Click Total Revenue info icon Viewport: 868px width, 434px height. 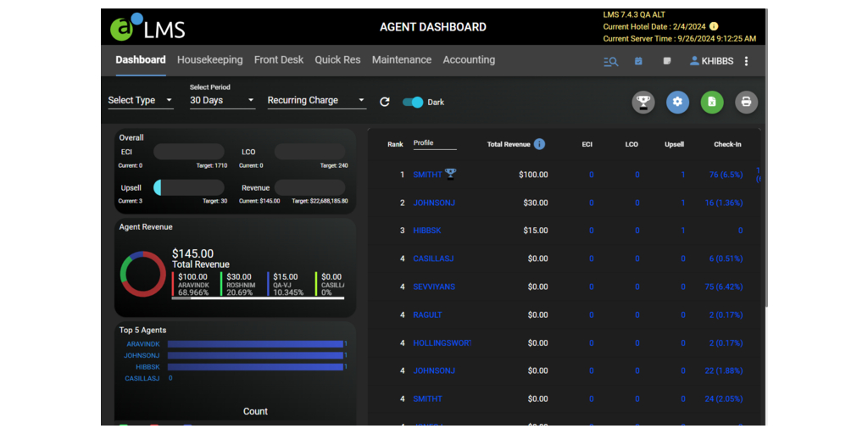click(x=539, y=144)
